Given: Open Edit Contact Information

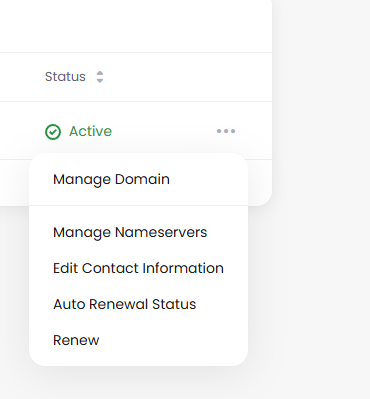Looking at the screenshot, I should pos(138,268).
